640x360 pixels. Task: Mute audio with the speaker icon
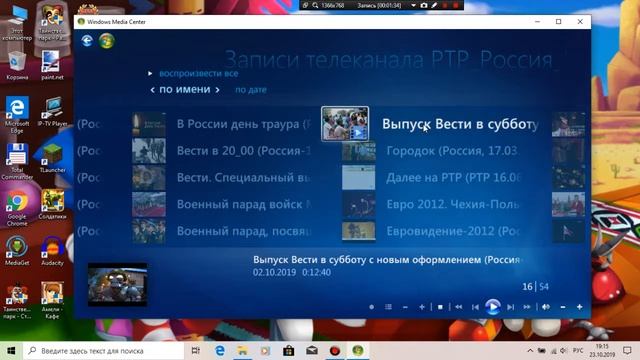coord(546,307)
